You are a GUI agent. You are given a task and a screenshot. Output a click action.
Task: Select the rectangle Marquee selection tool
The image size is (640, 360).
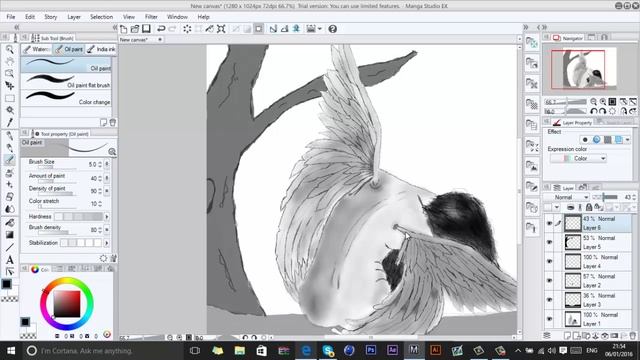tap(9, 98)
